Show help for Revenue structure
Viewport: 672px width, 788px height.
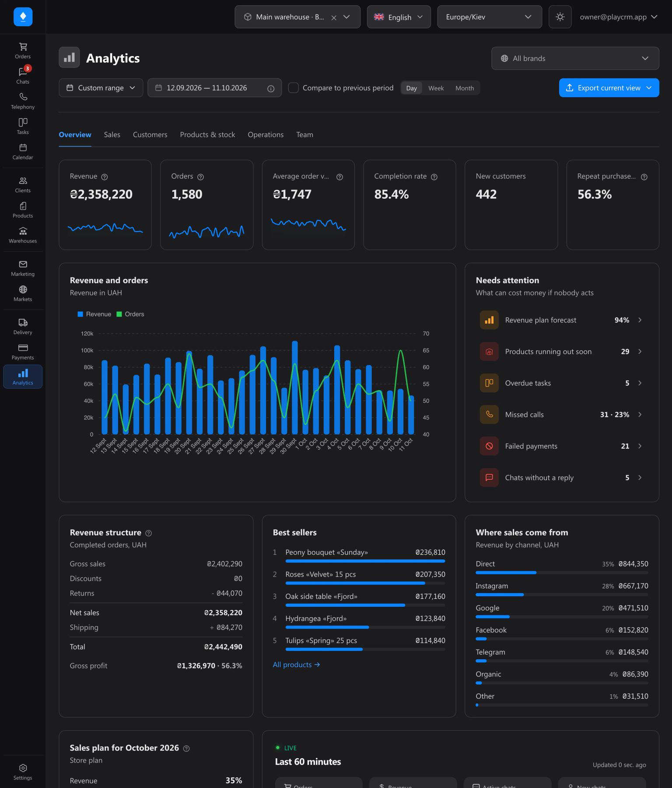pos(149,533)
